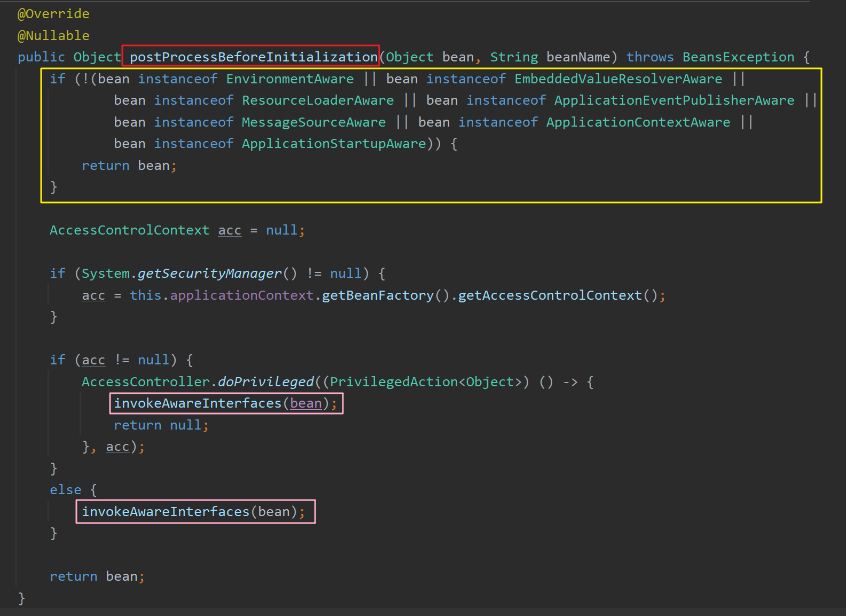Click the throws keyword
846x616 pixels.
(650, 57)
